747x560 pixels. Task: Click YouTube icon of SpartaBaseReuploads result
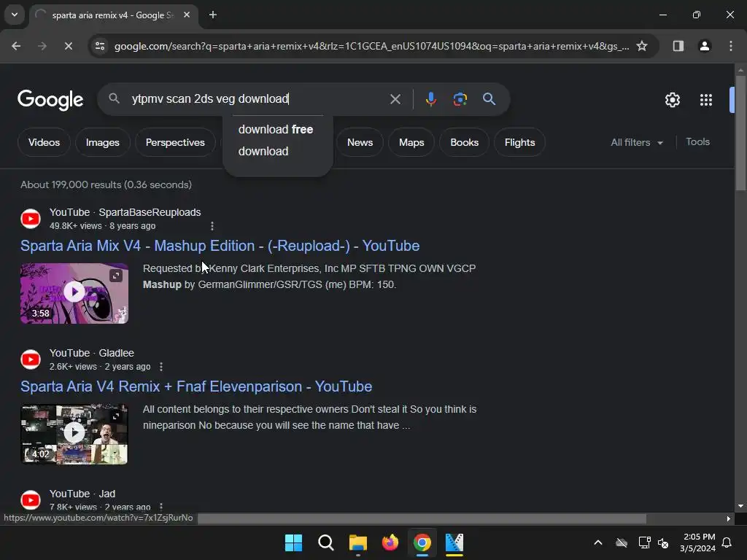pyautogui.click(x=31, y=219)
